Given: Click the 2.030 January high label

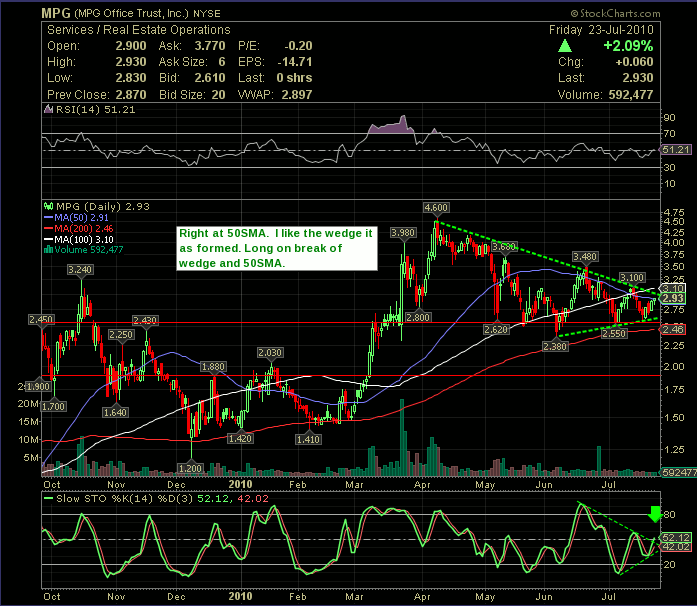Looking at the screenshot, I should 270,353.
